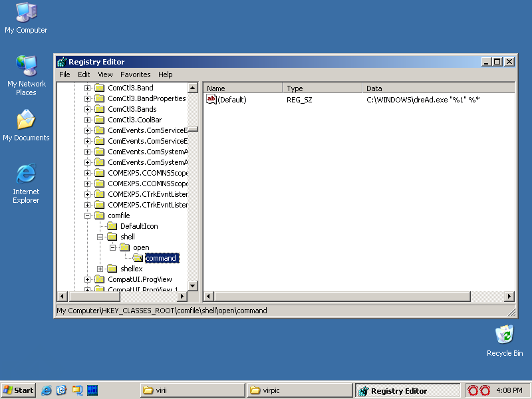Select the ComCtl3.Band folder icon
Screen dimensions: 532x399
click(99, 88)
